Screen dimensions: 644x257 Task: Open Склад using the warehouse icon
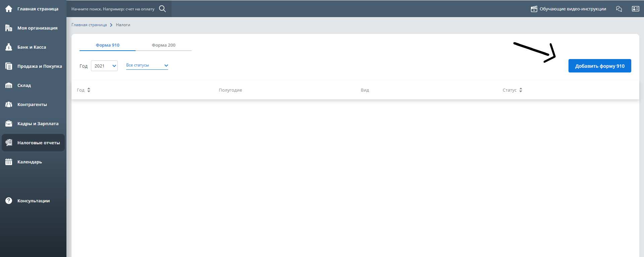click(9, 85)
